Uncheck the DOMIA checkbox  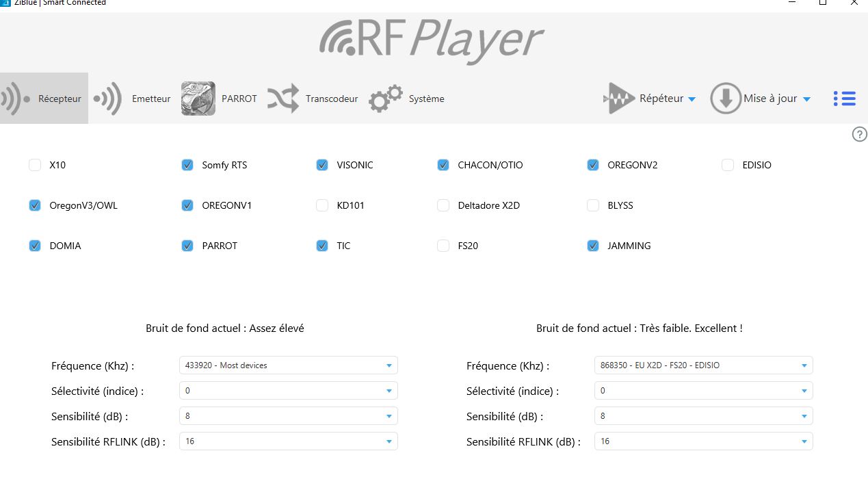click(35, 246)
